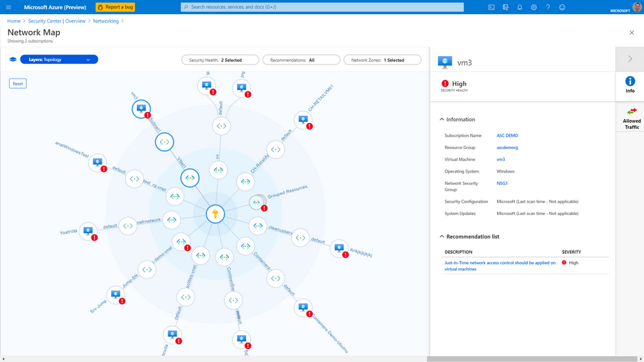Viewport: 644px width, 362px height.
Task: Go to the Home breadcrumb
Action: click(x=14, y=21)
